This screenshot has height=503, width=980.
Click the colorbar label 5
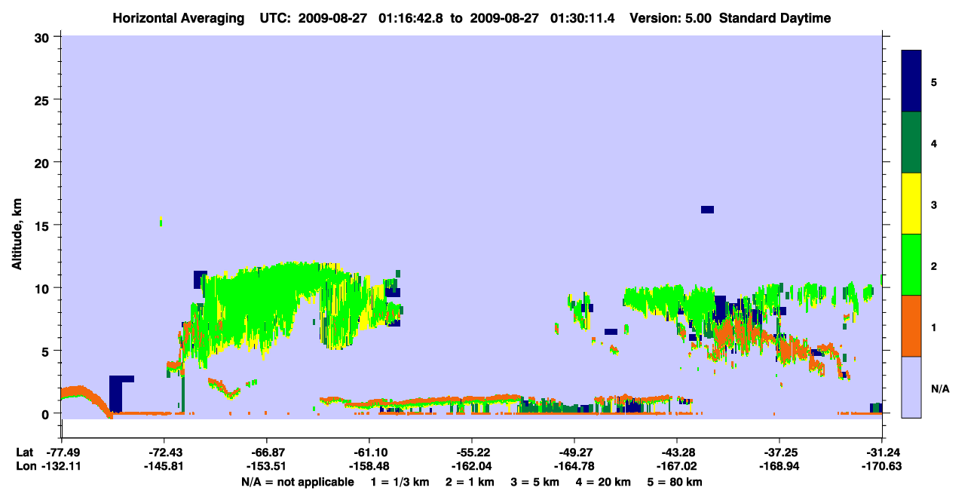coord(934,81)
